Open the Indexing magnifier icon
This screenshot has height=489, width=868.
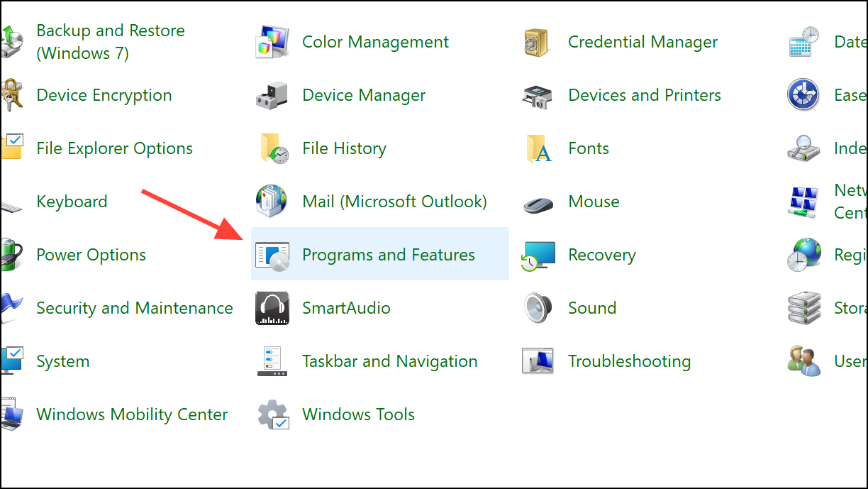coord(804,148)
